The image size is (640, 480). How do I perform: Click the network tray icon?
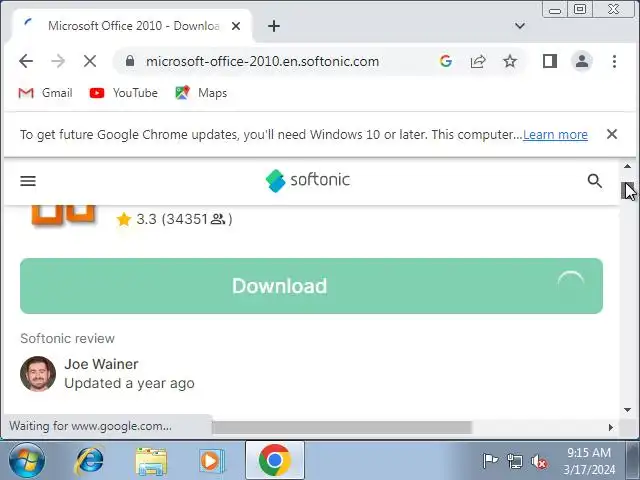[515, 461]
